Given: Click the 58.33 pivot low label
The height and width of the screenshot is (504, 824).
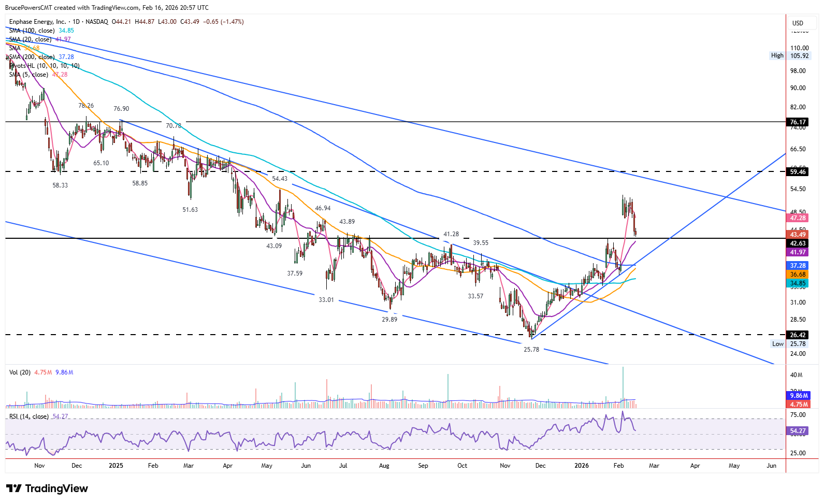Looking at the screenshot, I should 60,185.
